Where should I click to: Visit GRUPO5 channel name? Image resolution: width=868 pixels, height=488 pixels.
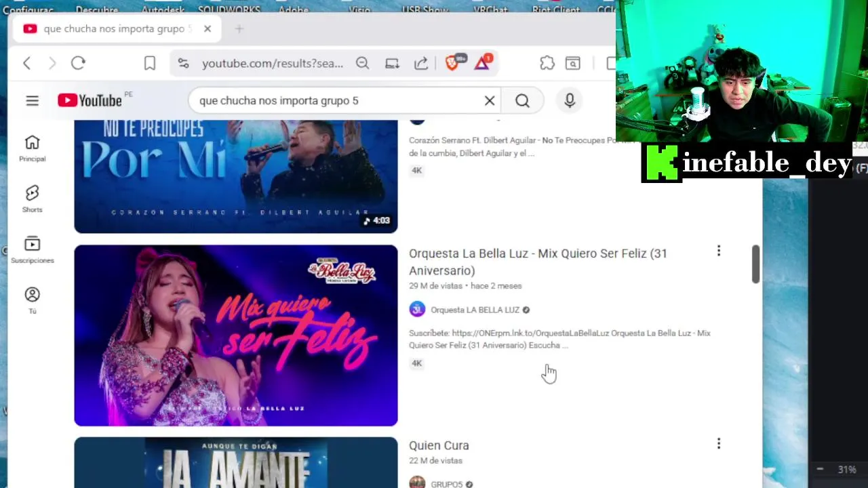coord(447,484)
